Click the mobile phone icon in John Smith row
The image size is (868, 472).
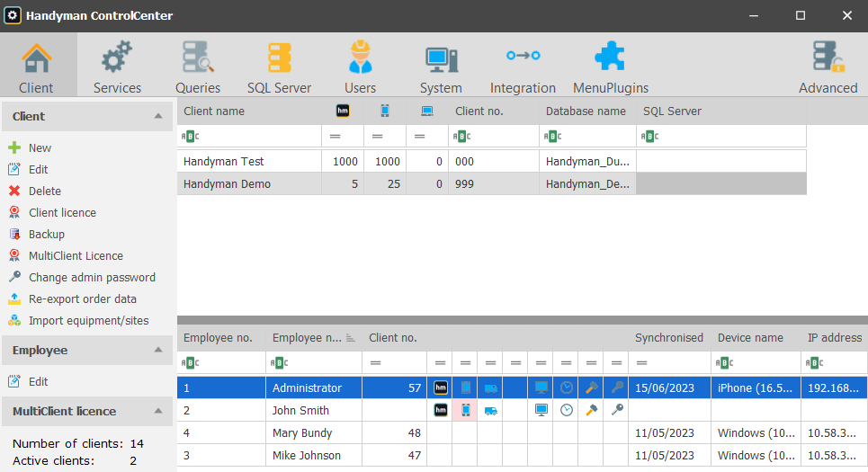click(466, 410)
